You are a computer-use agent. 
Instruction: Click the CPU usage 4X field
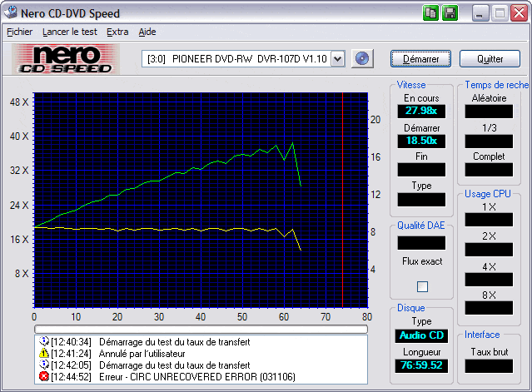click(x=489, y=280)
